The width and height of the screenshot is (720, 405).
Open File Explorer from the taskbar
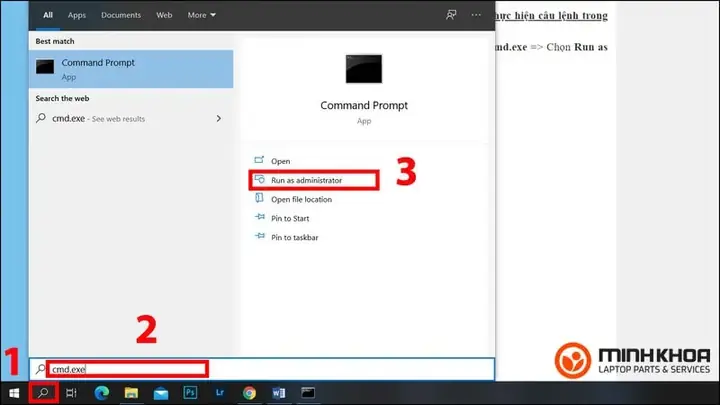[x=131, y=393]
